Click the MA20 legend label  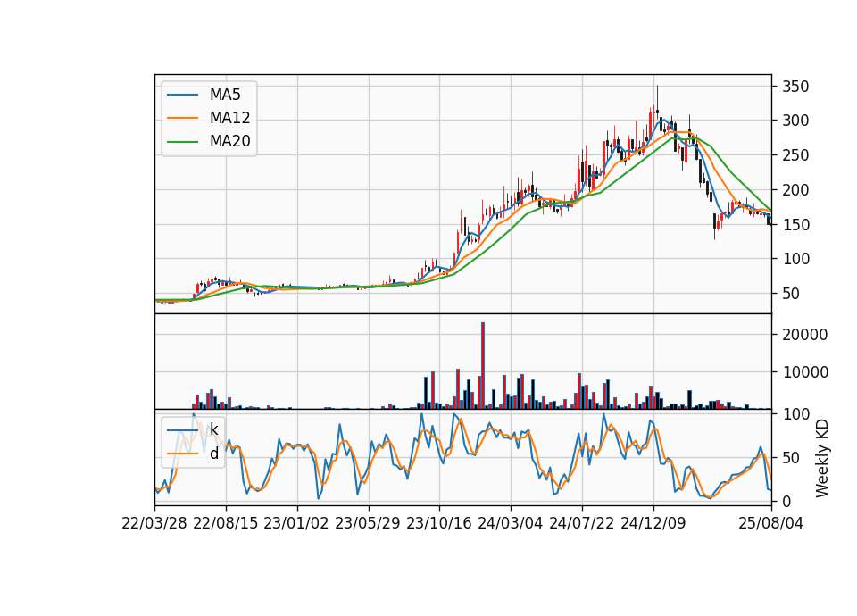(x=229, y=142)
